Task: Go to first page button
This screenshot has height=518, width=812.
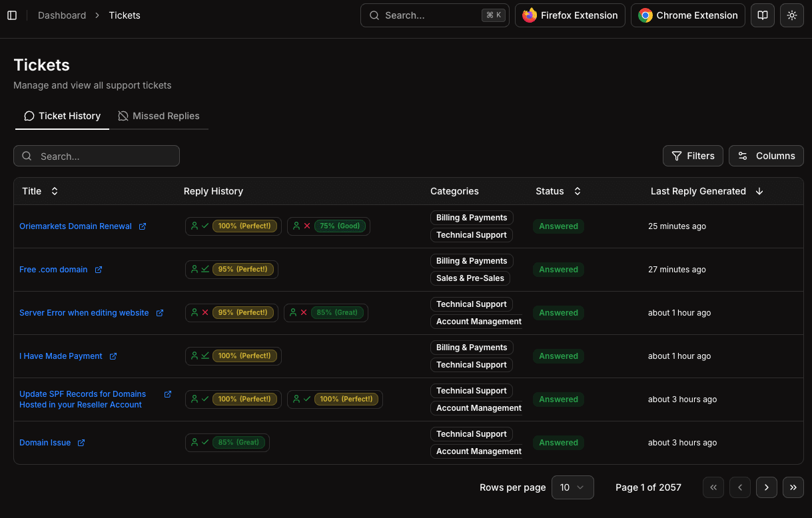Action: [713, 487]
